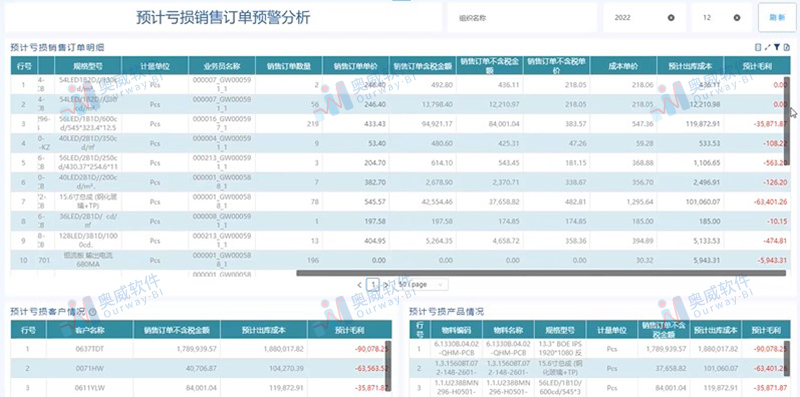Image resolution: width=800 pixels, height=397 pixels.
Task: Click the export file icon of detail table
Action: tap(786, 47)
